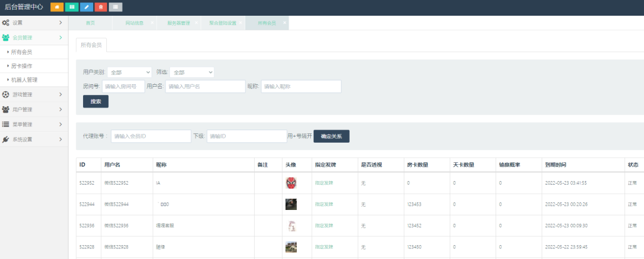
Task: Click the 确定关系 button
Action: point(331,136)
